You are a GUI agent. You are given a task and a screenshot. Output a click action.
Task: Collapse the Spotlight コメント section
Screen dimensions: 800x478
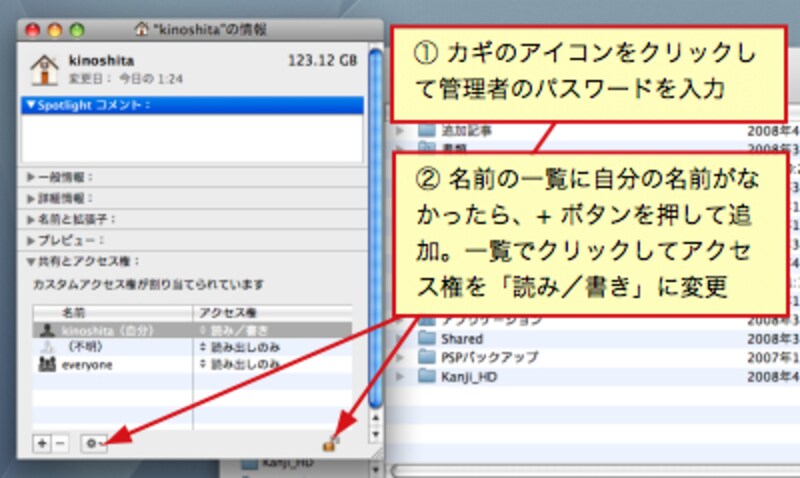tap(31, 105)
